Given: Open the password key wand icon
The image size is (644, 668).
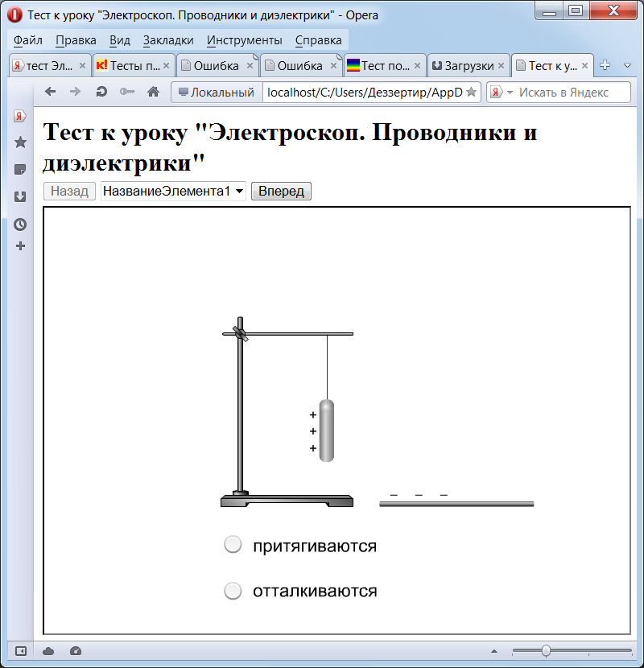Looking at the screenshot, I should point(127,92).
